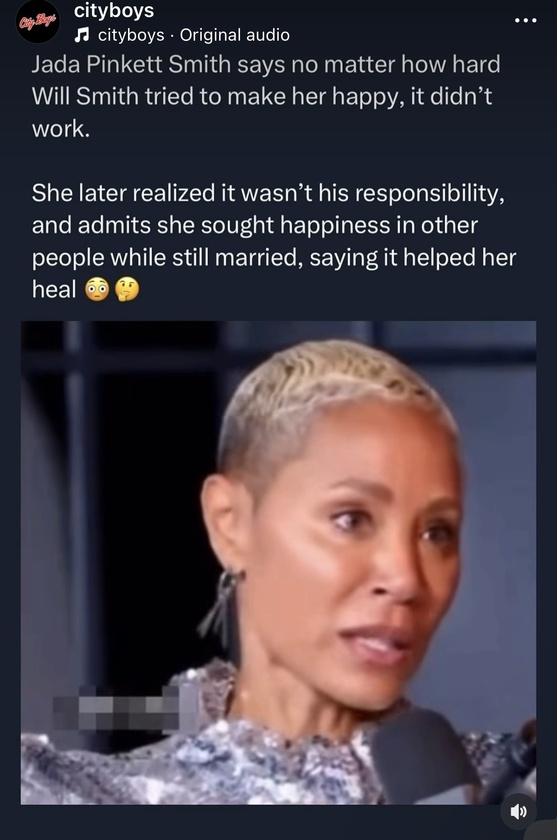Tap the flushed face emoji in caption
Screen dimensions: 557x840
[x=97, y=290]
